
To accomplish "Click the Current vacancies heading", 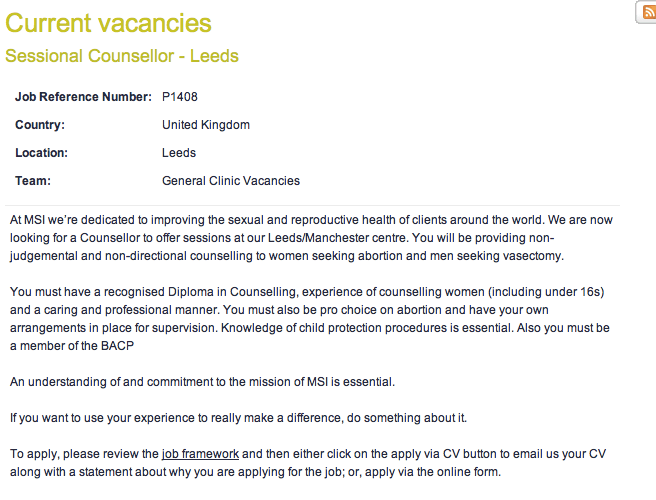I will click(x=108, y=22).
